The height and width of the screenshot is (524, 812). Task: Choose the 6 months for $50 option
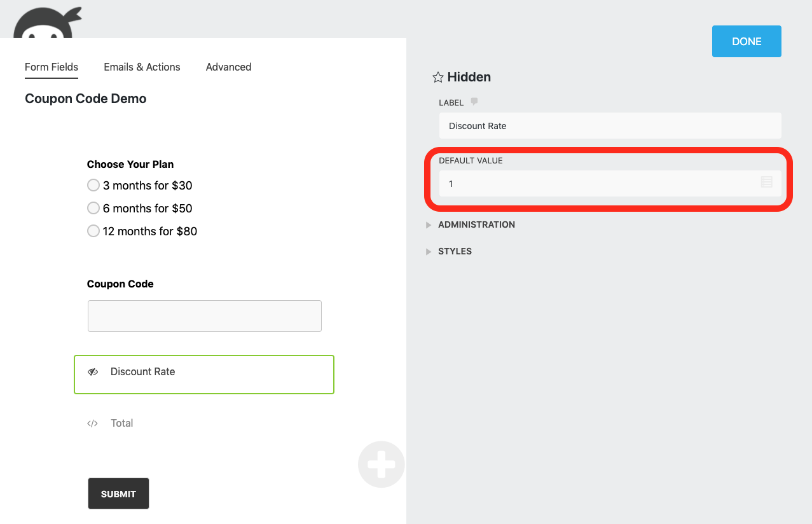coord(93,208)
